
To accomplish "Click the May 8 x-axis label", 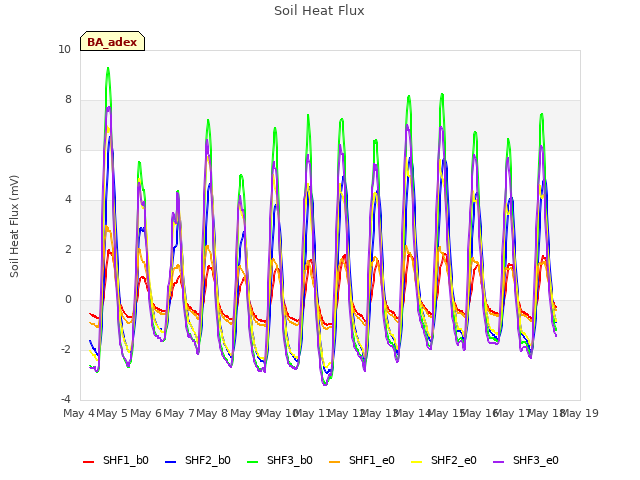I will (212, 413).
